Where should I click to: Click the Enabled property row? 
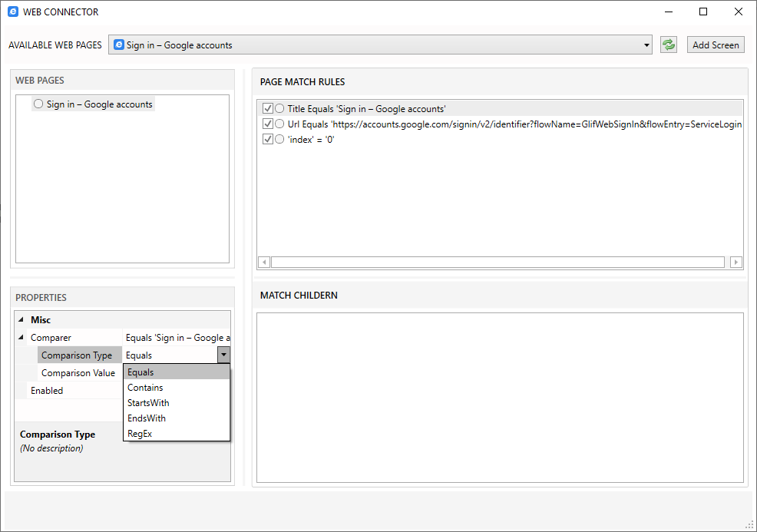[x=77, y=390]
